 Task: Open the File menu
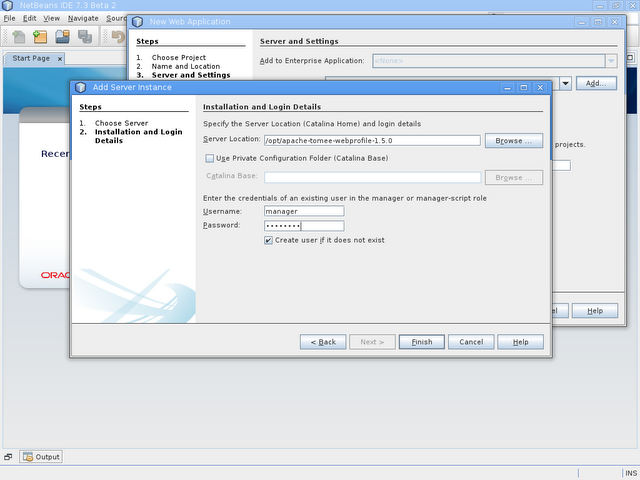click(9, 18)
